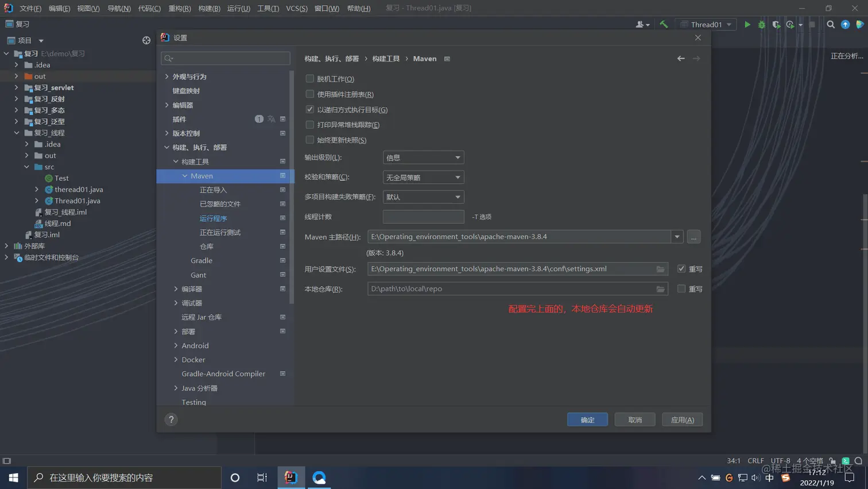Click the 取消 button
The image size is (868, 489).
(x=635, y=419)
